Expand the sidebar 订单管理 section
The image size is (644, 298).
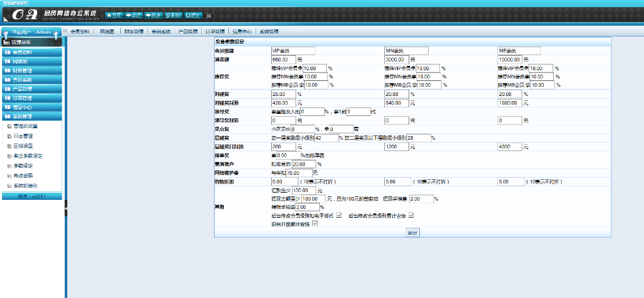tap(32, 98)
